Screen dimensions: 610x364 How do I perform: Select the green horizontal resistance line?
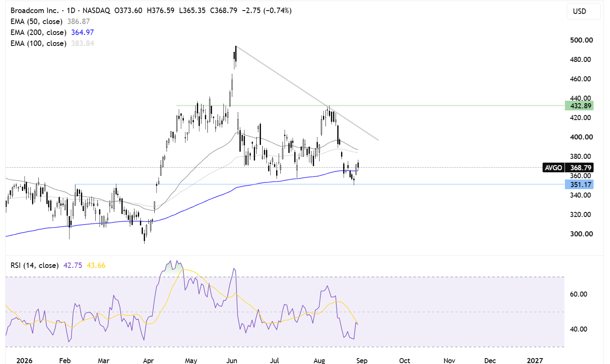[x=370, y=106]
